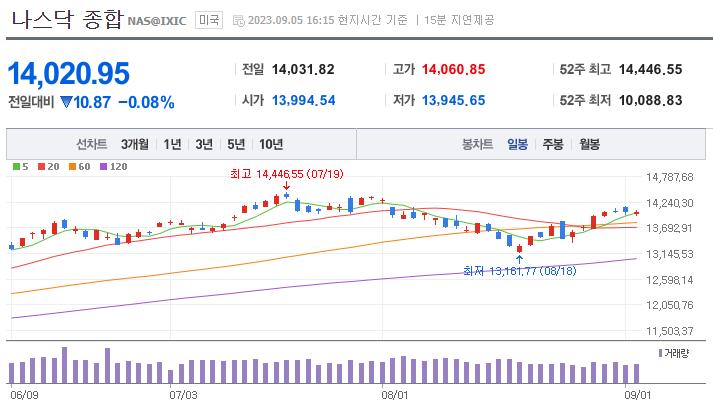Viewport: 713px width, 409px height.
Task: Click the green 5-day moving average swatch
Action: pos(16,167)
